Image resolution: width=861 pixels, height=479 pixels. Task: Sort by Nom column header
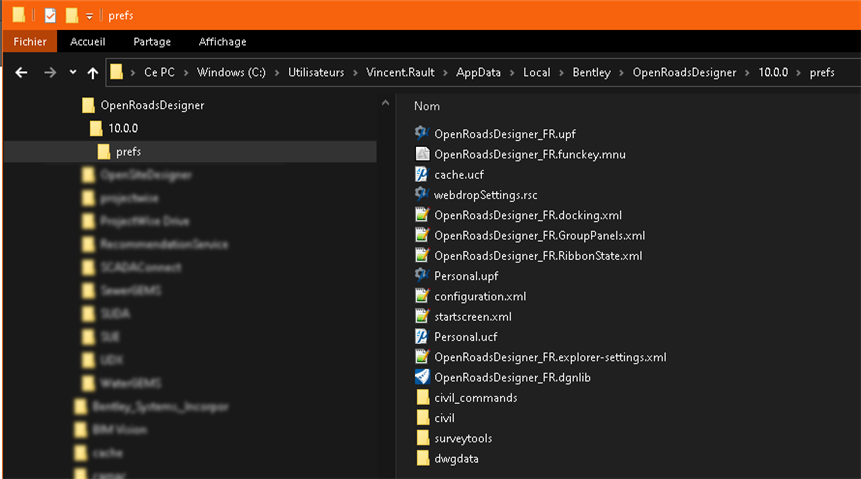tap(427, 107)
